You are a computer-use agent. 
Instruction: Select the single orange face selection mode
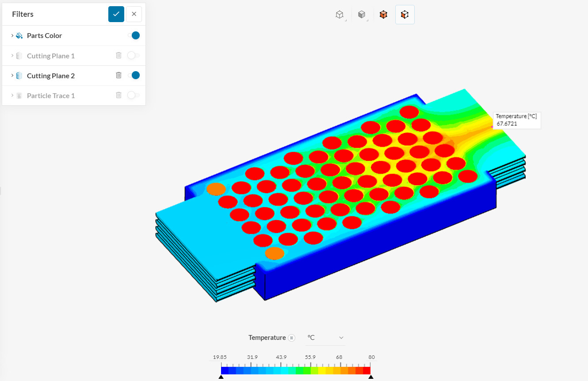(405, 15)
